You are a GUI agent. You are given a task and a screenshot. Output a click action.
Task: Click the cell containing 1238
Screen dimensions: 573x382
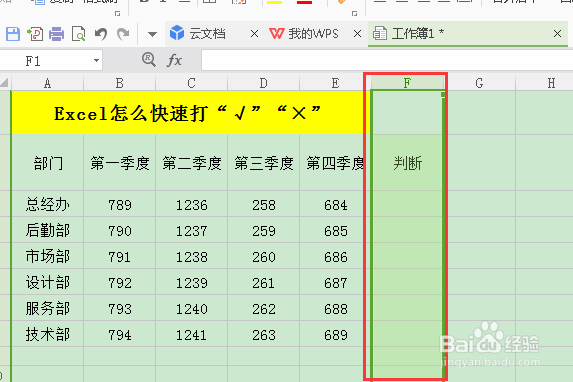[x=191, y=256]
